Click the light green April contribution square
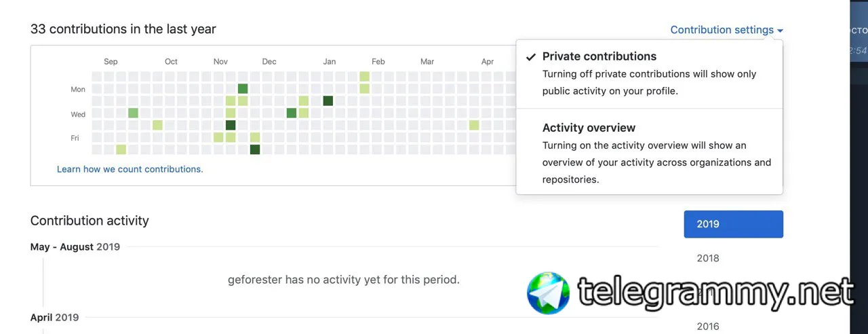This screenshot has width=868, height=334. (x=474, y=125)
